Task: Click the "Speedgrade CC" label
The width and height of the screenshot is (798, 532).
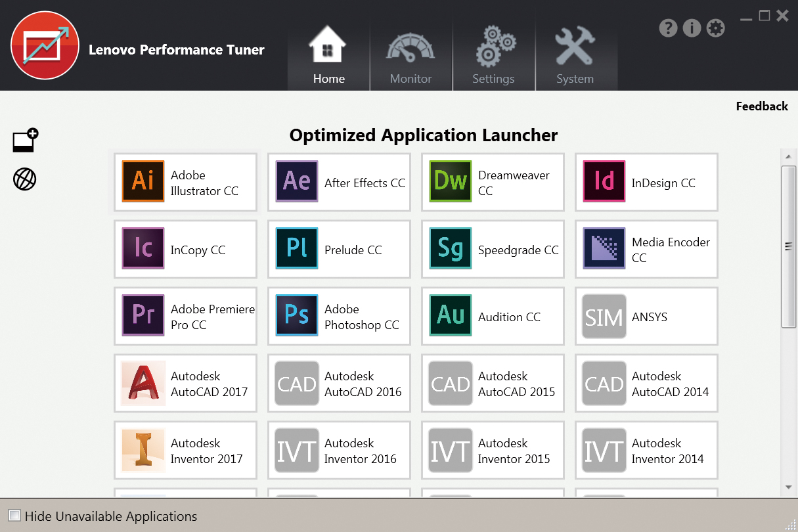Action: pyautogui.click(x=518, y=250)
